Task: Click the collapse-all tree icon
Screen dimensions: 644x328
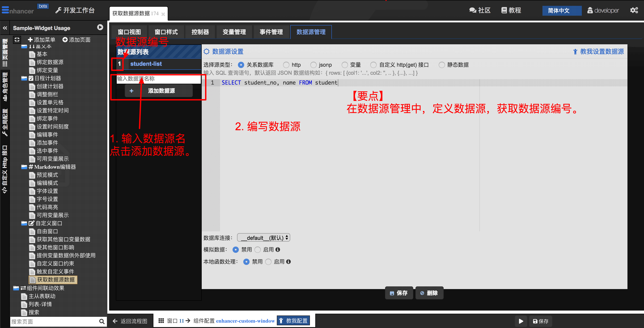Action: 17,40
